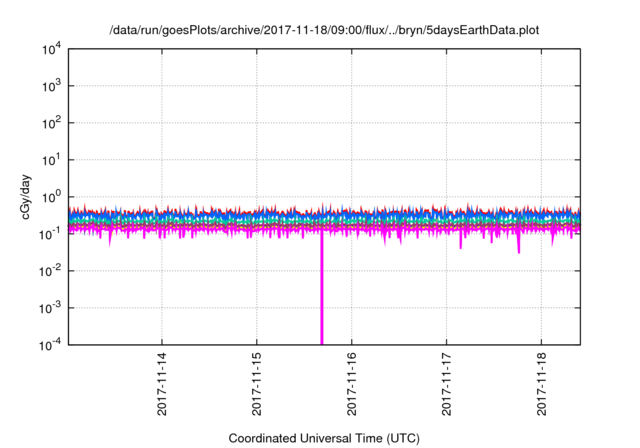This screenshot has width=640, height=448.
Task: Click the x-axis date '2017-11-17'
Action: (447, 384)
